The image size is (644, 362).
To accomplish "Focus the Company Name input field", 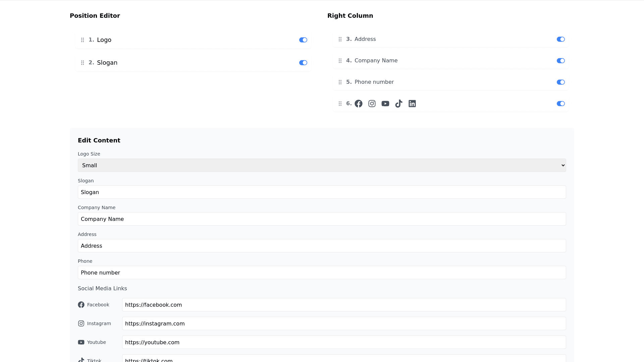I will point(322,219).
